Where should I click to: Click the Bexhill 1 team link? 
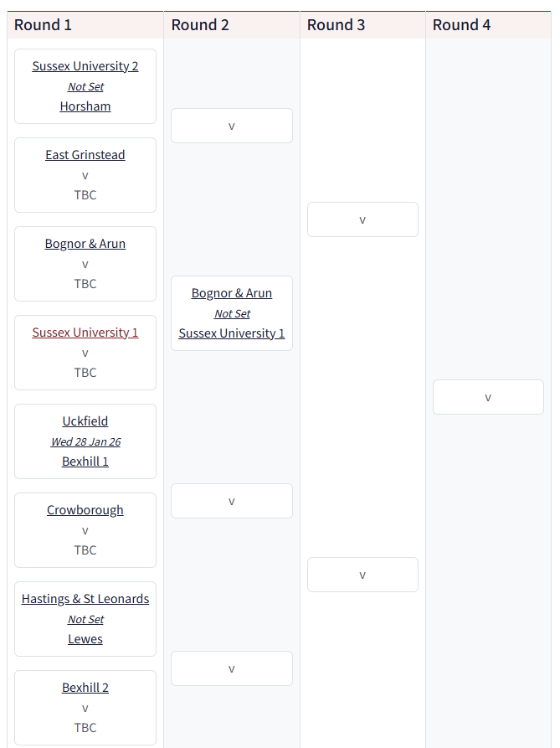pyautogui.click(x=85, y=462)
